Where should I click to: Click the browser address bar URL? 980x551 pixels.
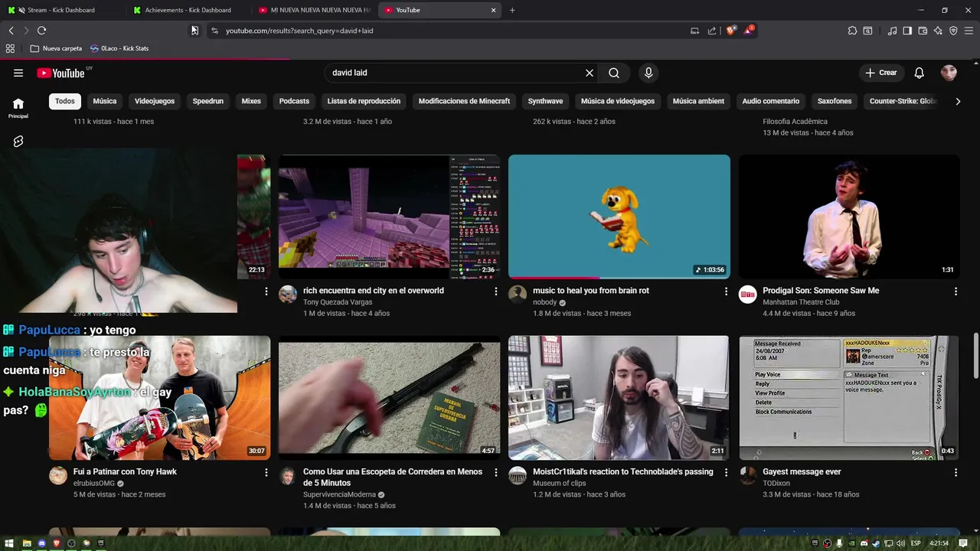tap(299, 31)
